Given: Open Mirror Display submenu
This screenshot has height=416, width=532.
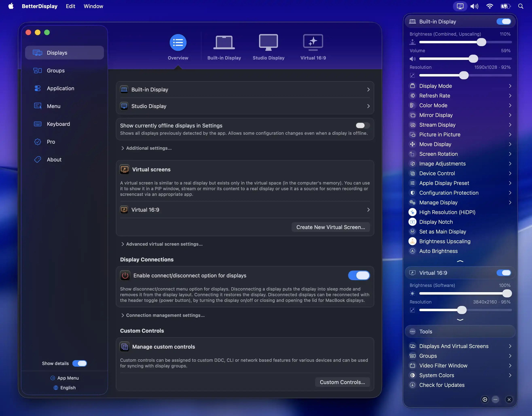Looking at the screenshot, I should (460, 115).
